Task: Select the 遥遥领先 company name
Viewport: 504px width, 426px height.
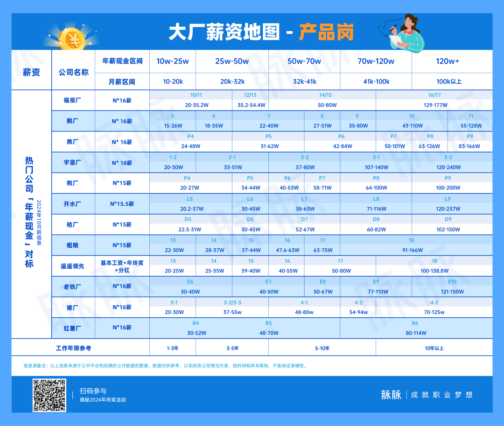Action: 72,266
